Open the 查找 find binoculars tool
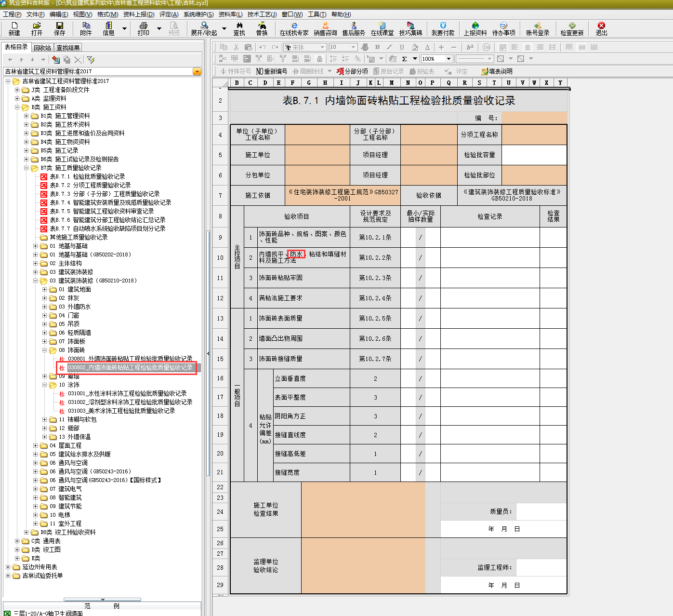The width and height of the screenshot is (673, 616). pos(239,28)
